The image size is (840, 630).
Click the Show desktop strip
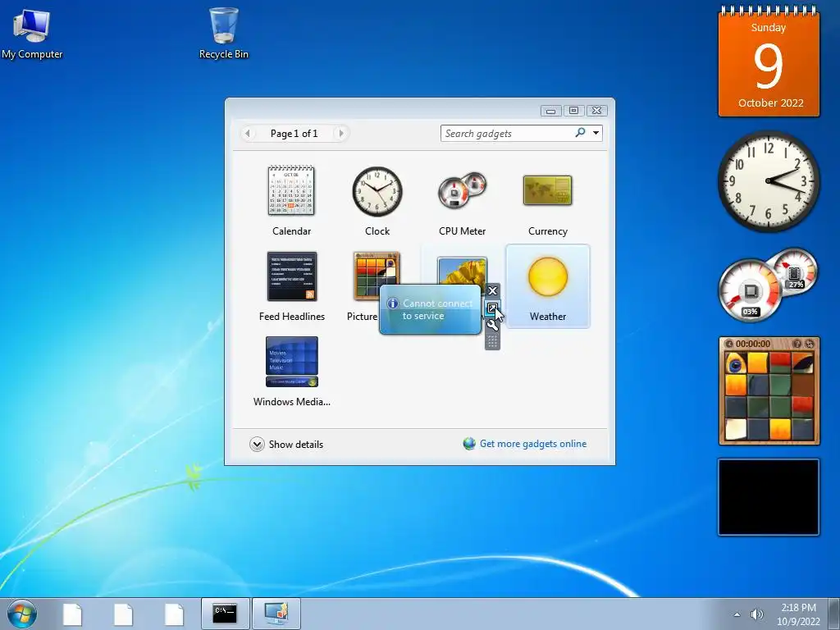(x=835, y=614)
